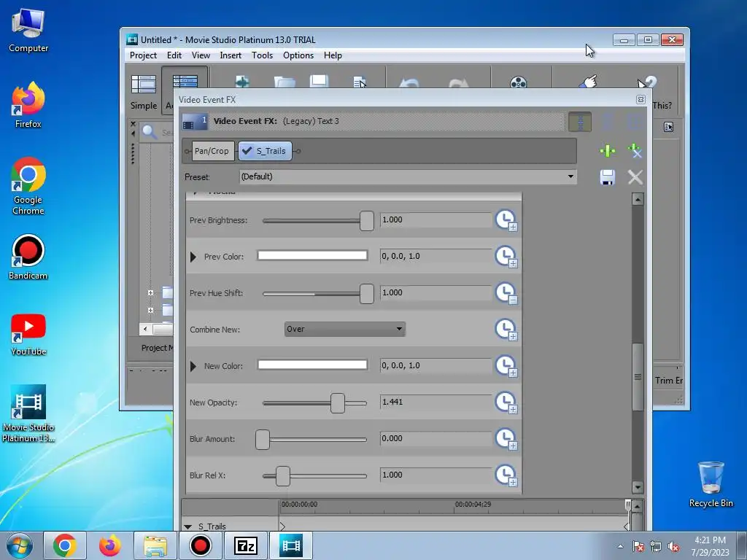Click the Prev Hue Shift animate clock icon

506,293
